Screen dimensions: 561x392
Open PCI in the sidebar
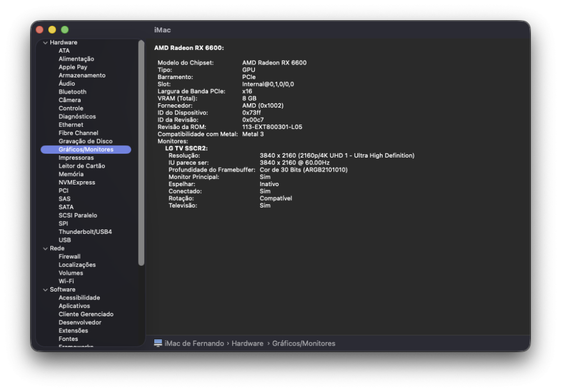(63, 191)
